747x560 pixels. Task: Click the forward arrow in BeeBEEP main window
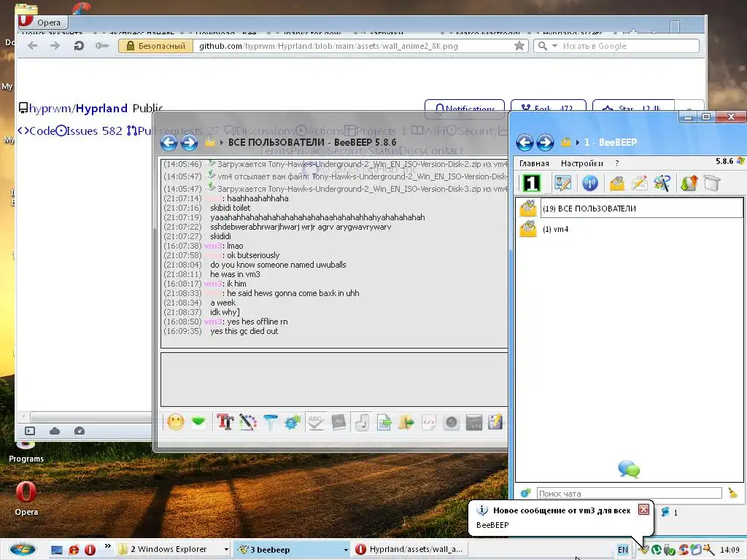(x=545, y=142)
